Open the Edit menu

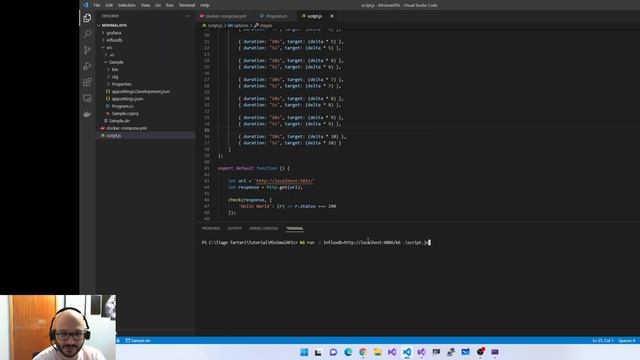109,5
